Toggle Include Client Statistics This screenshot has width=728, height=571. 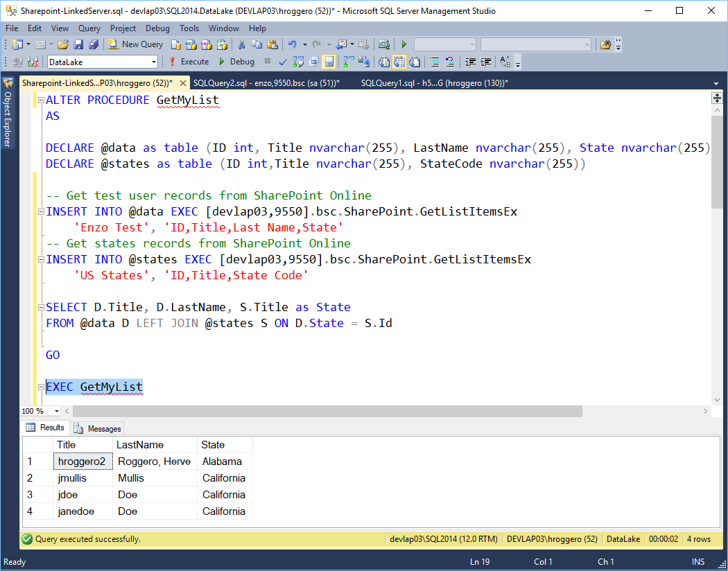(363, 62)
